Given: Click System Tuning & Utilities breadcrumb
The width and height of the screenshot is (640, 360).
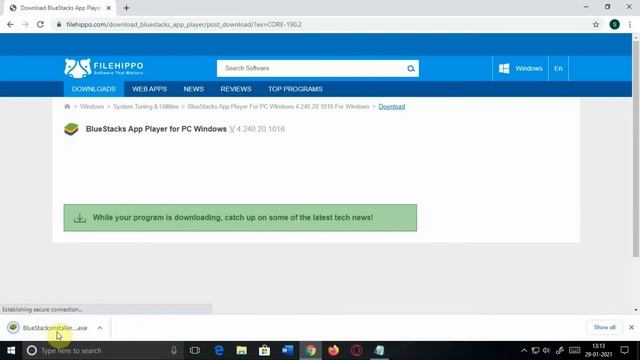Looking at the screenshot, I should coord(146,107).
